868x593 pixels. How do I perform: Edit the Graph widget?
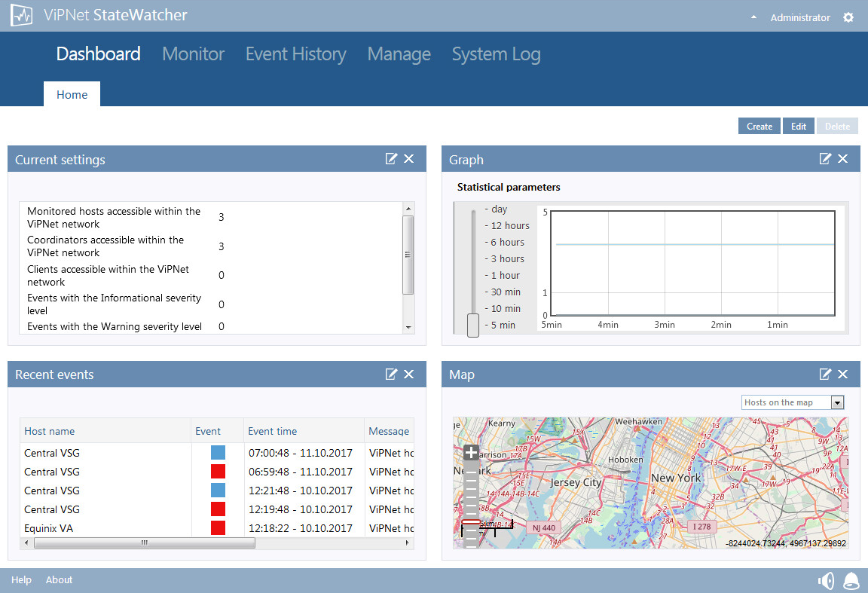pyautogui.click(x=825, y=159)
